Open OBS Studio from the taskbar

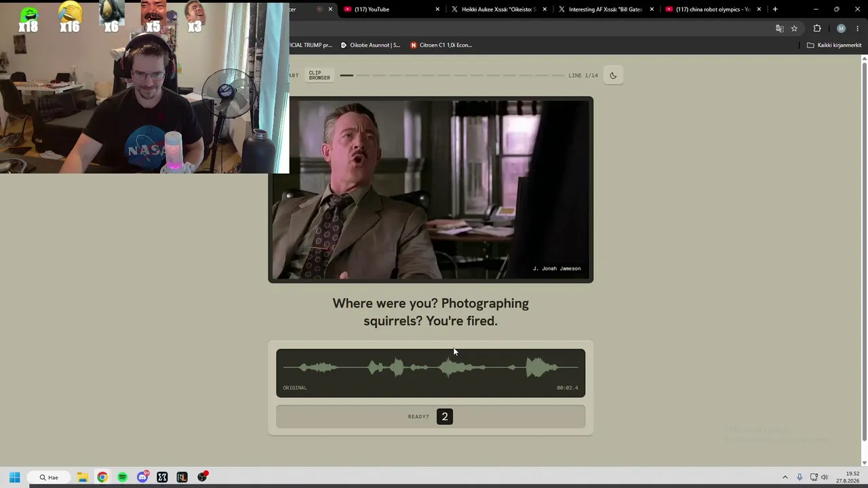(202, 477)
